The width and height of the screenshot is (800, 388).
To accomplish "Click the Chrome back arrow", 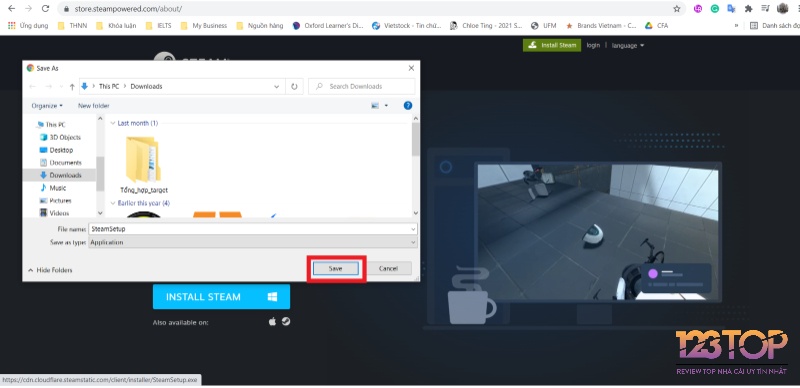I will click(11, 9).
